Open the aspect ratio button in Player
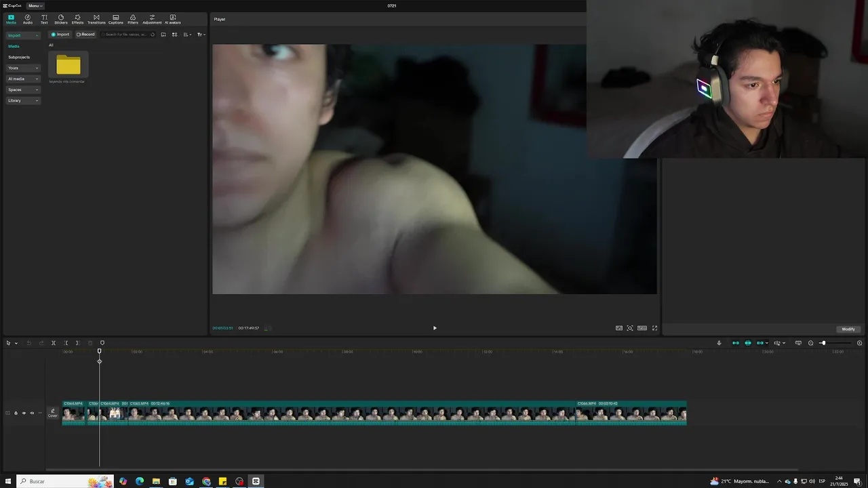This screenshot has height=488, width=868. [642, 328]
